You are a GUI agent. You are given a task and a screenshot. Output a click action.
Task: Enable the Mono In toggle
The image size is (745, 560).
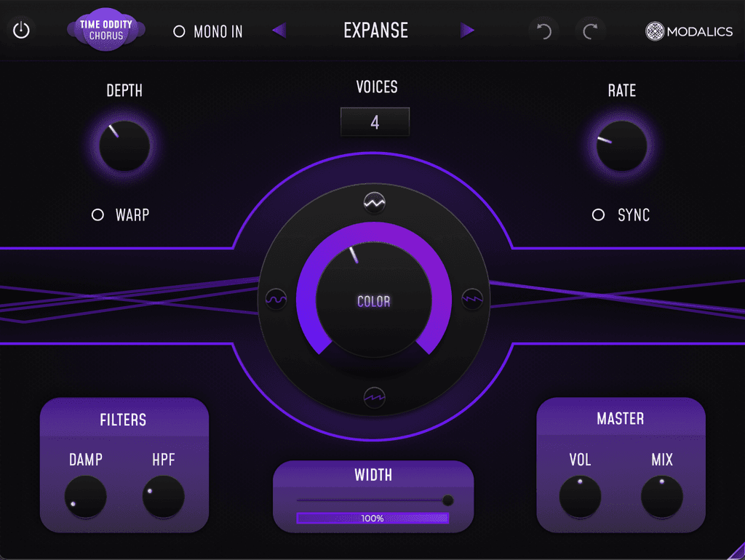coord(179,31)
